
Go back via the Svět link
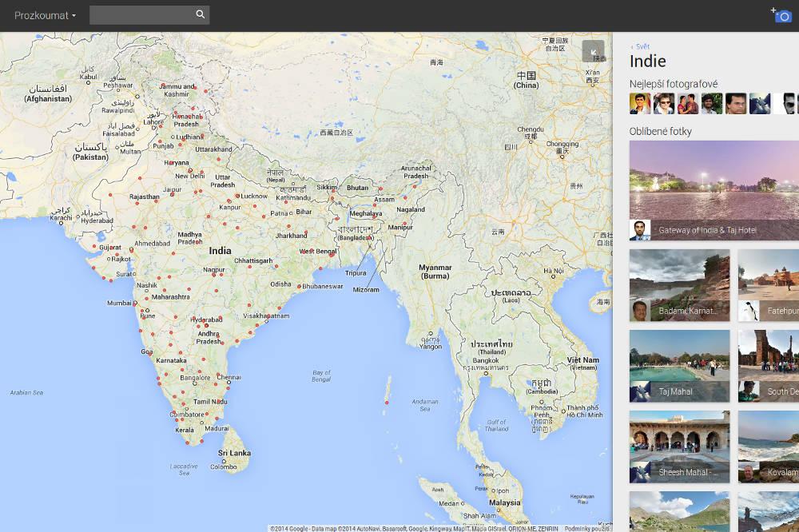[x=641, y=46]
